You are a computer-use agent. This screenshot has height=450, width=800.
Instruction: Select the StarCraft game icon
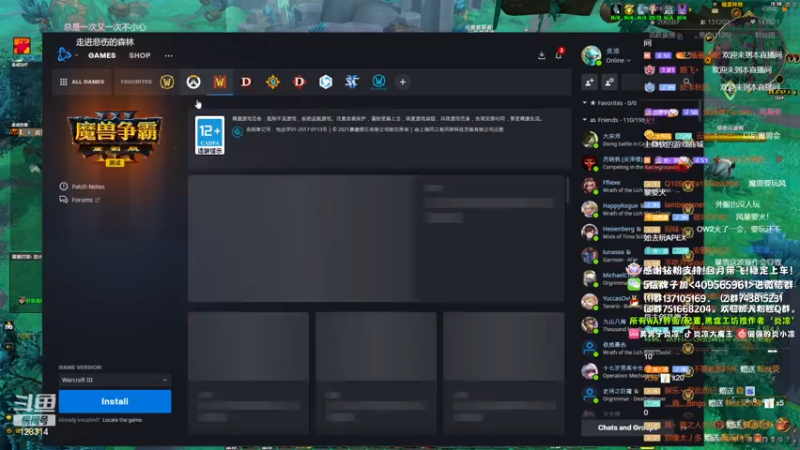coord(352,82)
